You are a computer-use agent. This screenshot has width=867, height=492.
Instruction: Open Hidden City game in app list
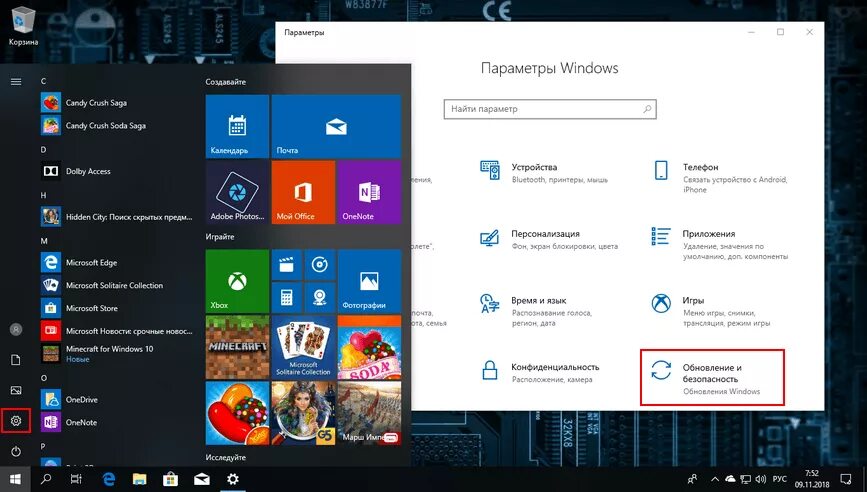[x=117, y=217]
